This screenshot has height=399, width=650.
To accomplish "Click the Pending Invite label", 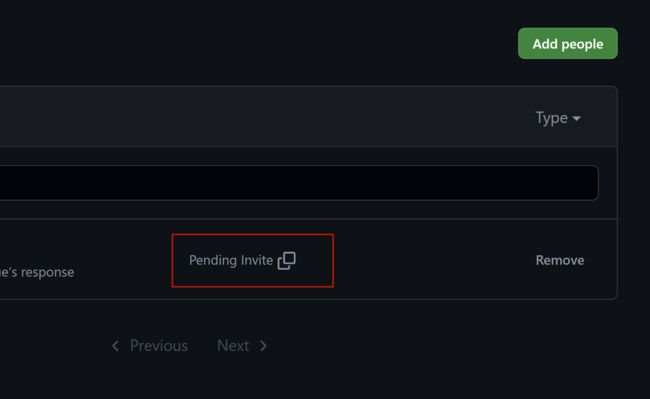I will pyautogui.click(x=231, y=260).
